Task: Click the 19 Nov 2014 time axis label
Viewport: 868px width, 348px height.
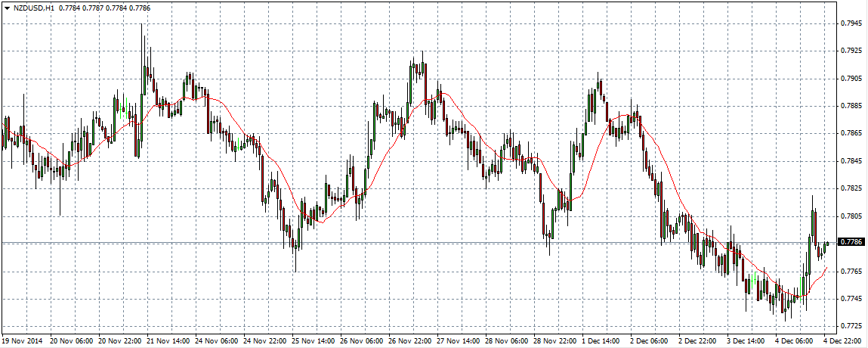Action: click(x=21, y=341)
